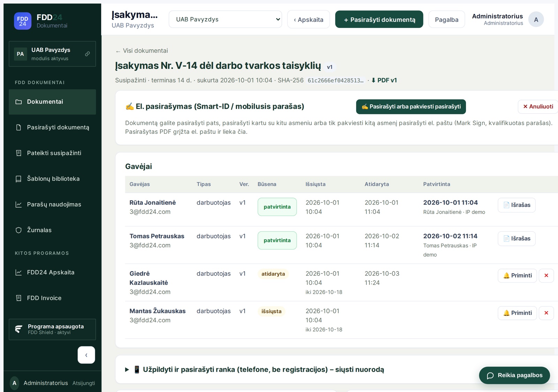Click the FDD Invoice receipt icon

(x=18, y=298)
